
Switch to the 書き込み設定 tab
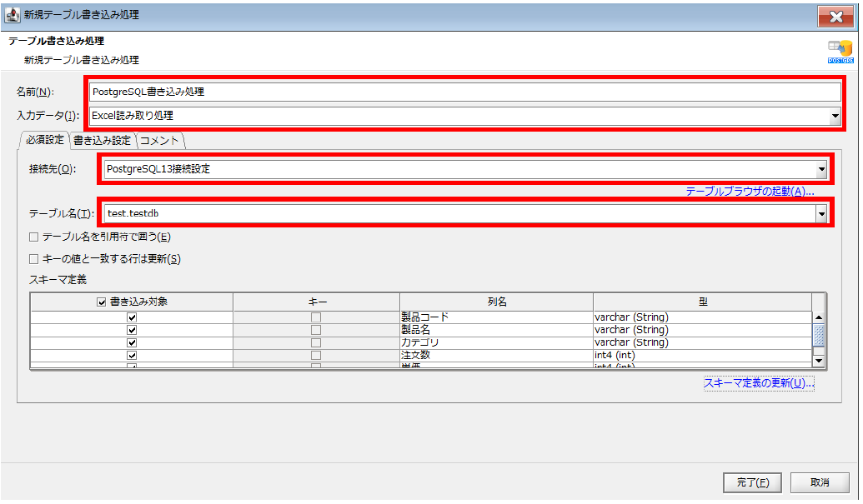click(x=102, y=140)
